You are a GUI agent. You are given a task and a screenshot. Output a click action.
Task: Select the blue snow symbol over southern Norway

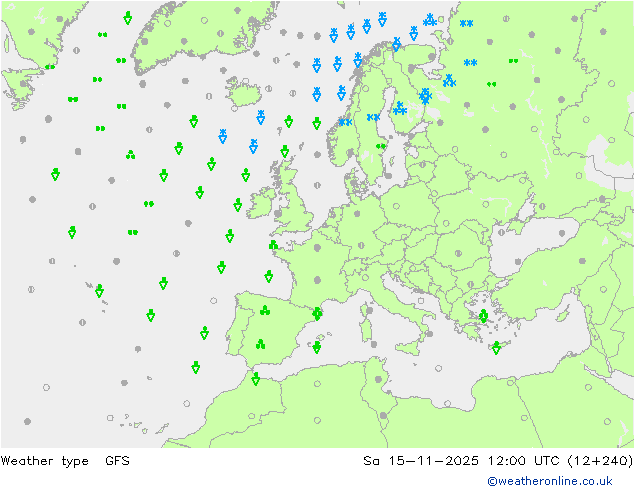tap(345, 122)
